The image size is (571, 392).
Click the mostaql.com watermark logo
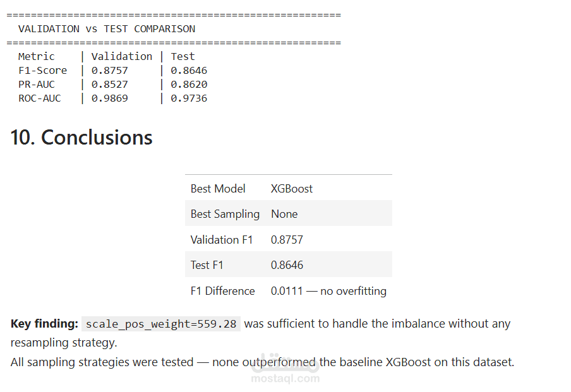pyautogui.click(x=285, y=369)
